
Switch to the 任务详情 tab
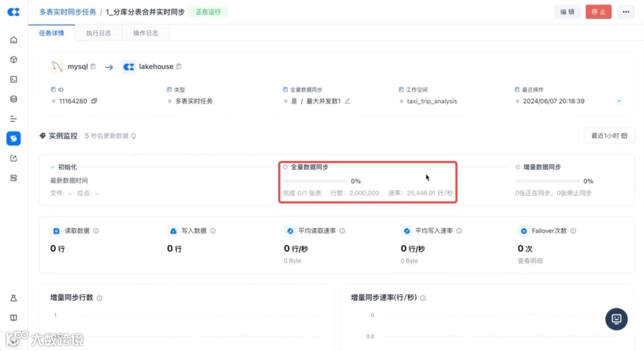pos(51,33)
